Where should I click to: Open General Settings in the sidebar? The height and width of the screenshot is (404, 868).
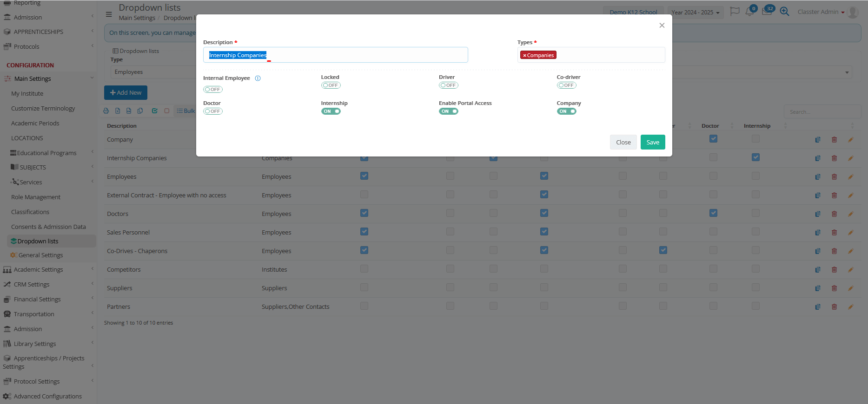tap(40, 255)
